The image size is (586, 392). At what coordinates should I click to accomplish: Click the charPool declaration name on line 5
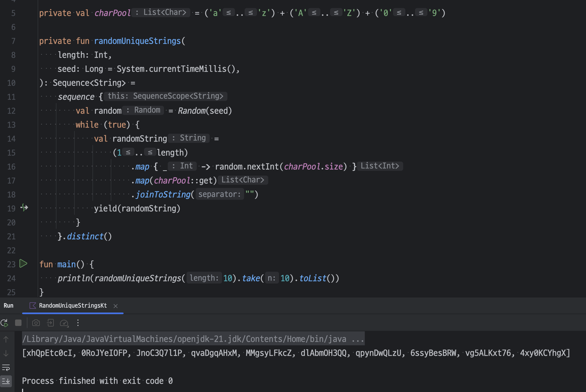point(112,13)
